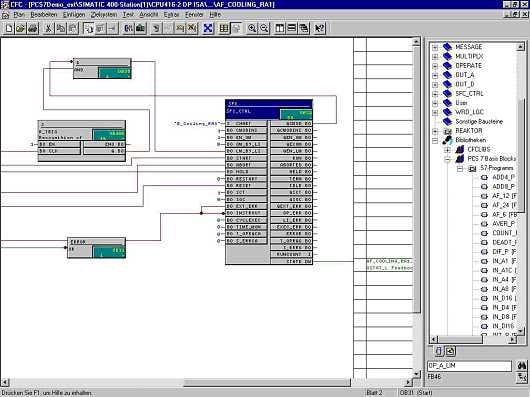The width and height of the screenshot is (530, 397).
Task: Click the Open folder toolbar icon
Action: (x=21, y=28)
